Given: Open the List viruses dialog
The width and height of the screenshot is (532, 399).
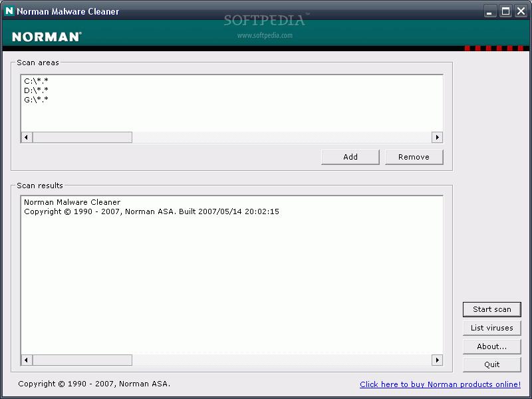Looking at the screenshot, I should coord(492,328).
